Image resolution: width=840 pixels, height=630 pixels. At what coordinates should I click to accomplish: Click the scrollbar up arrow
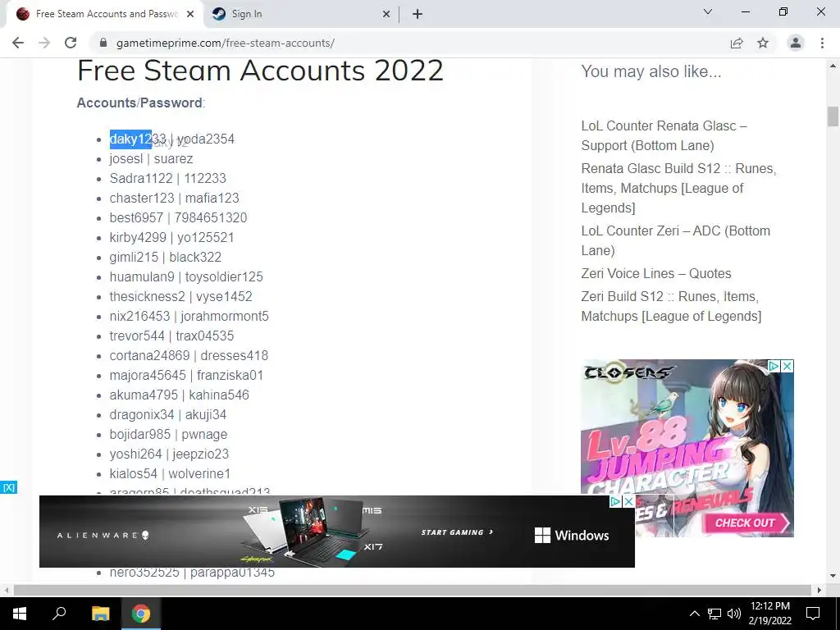pyautogui.click(x=833, y=66)
